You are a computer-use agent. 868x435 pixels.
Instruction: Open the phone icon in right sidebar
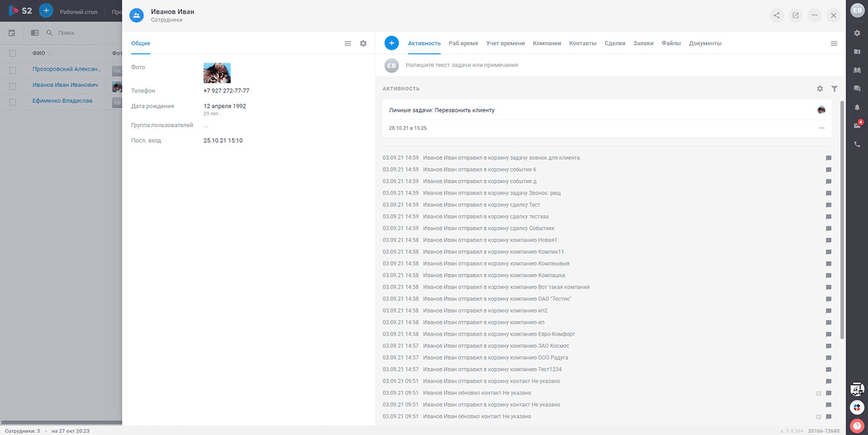857,144
